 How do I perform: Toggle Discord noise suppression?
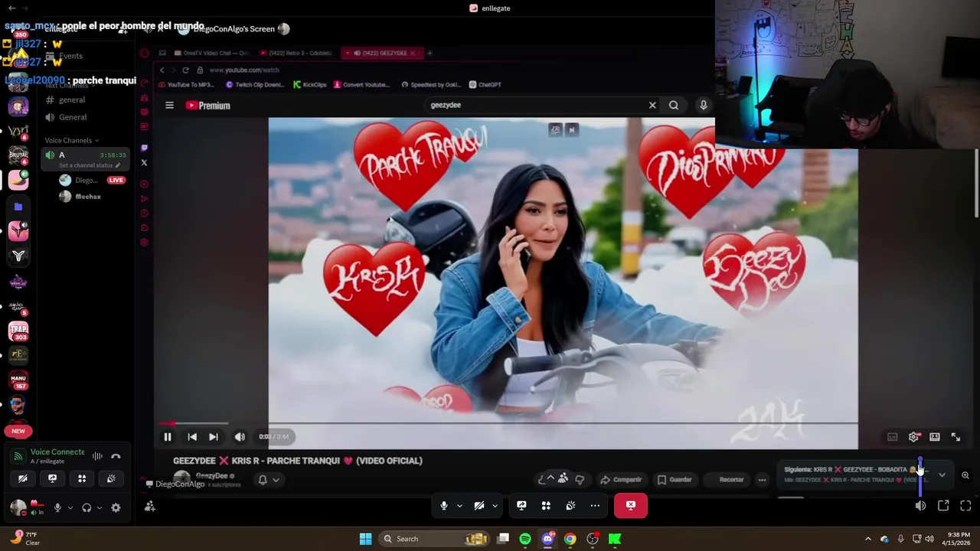pyautogui.click(x=97, y=456)
